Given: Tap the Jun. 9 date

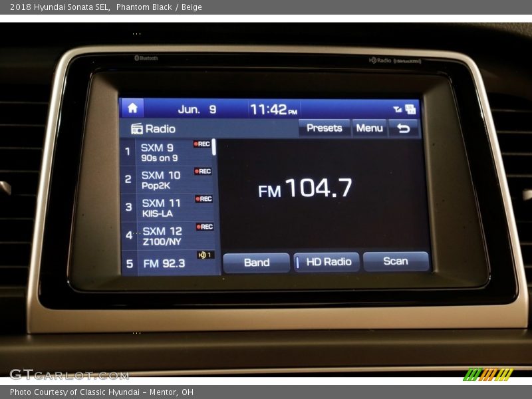Looking at the screenshot, I should coord(197,109).
